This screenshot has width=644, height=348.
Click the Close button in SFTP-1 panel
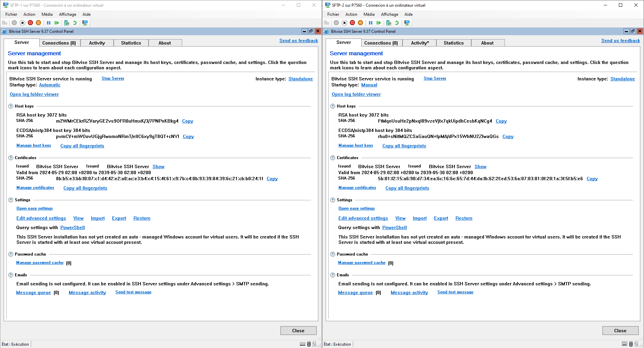point(298,331)
